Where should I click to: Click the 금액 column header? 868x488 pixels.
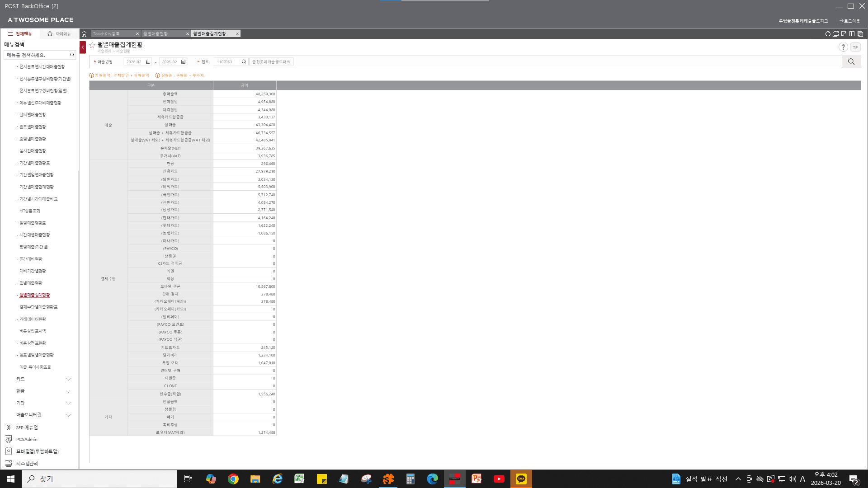(245, 85)
